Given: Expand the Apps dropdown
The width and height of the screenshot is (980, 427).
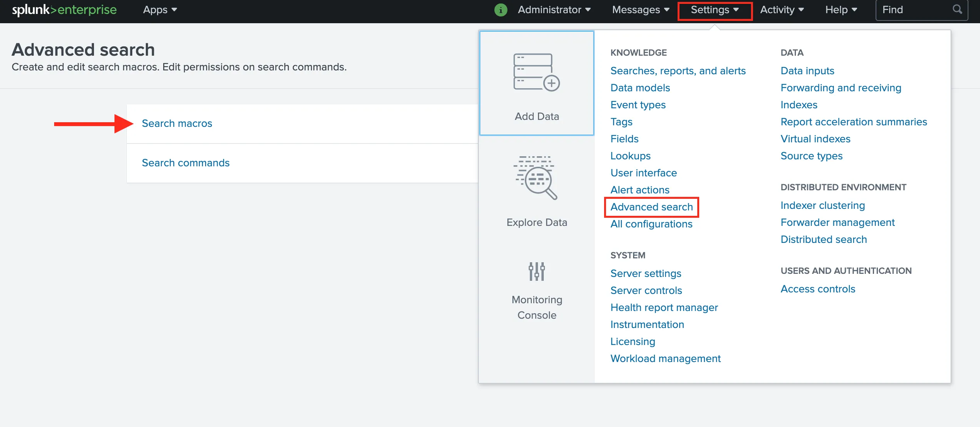Looking at the screenshot, I should 159,10.
